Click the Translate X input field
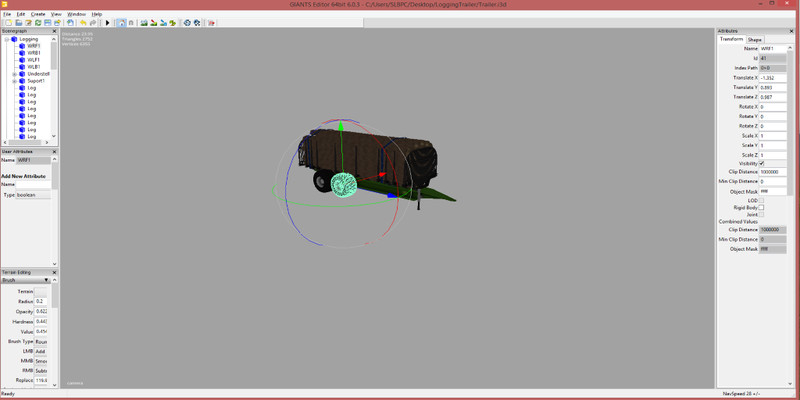 [x=772, y=77]
